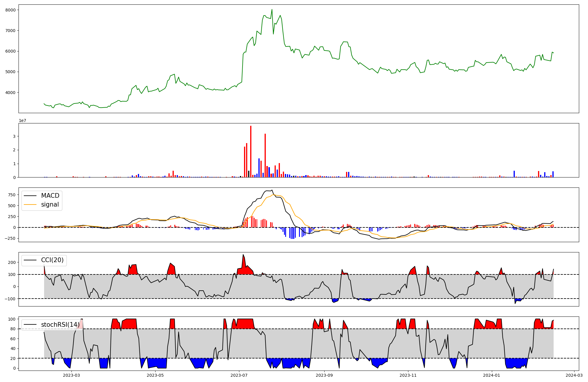This screenshot has height=382, width=588.
Task: Click the 1e7 volume scale label
Action: 22,121
